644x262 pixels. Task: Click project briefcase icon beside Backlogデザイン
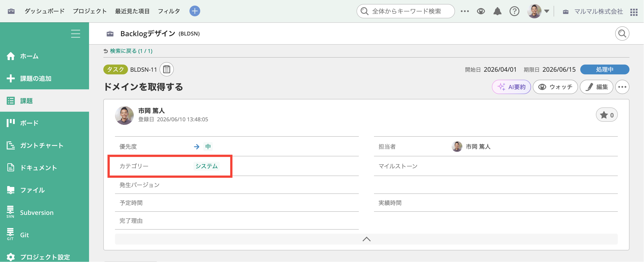110,34
